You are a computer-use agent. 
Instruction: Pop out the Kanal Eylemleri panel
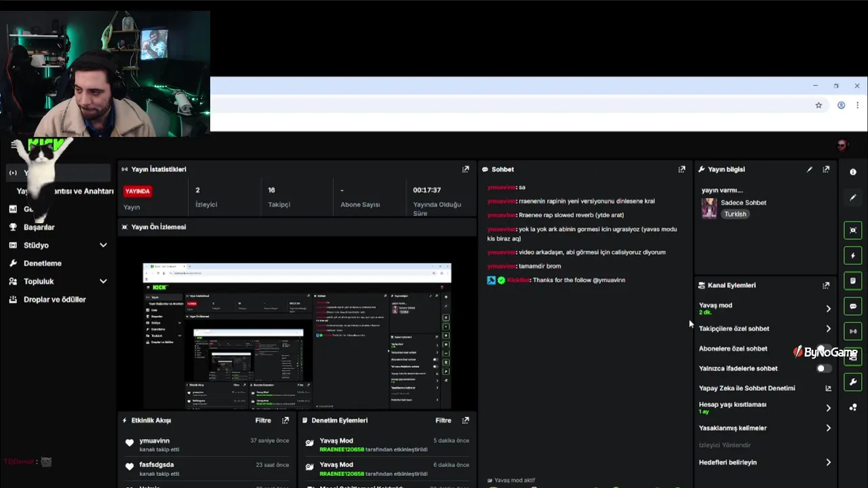pyautogui.click(x=825, y=285)
